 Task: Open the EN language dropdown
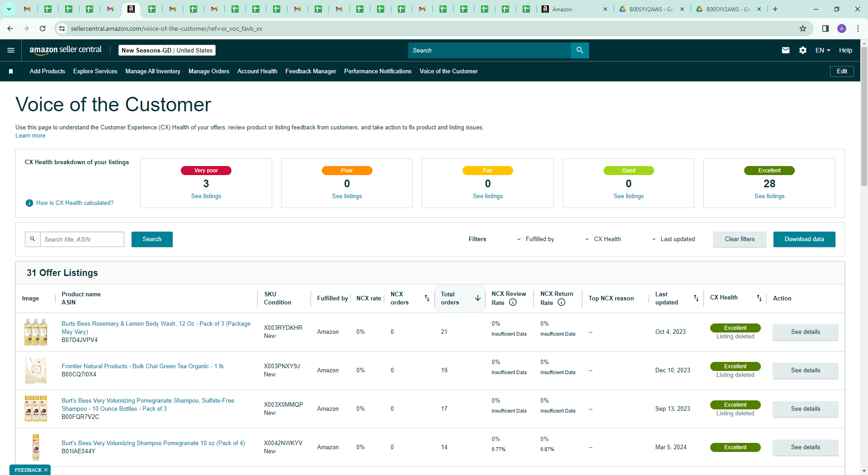(823, 50)
